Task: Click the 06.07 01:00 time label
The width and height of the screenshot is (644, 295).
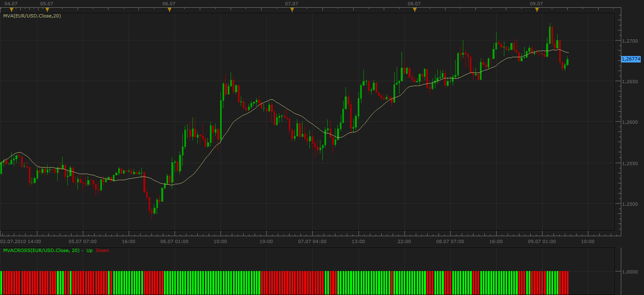Action: pos(174,241)
